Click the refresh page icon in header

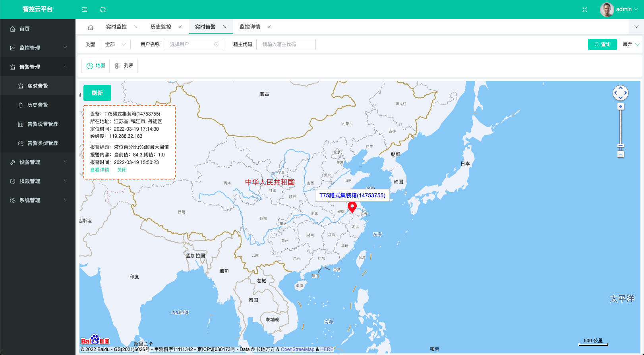click(x=103, y=10)
